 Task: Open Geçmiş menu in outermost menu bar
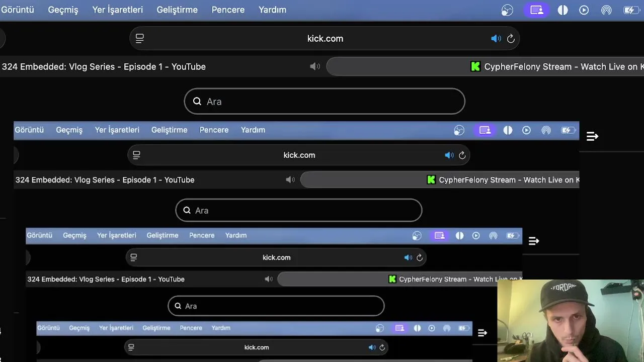(x=63, y=10)
